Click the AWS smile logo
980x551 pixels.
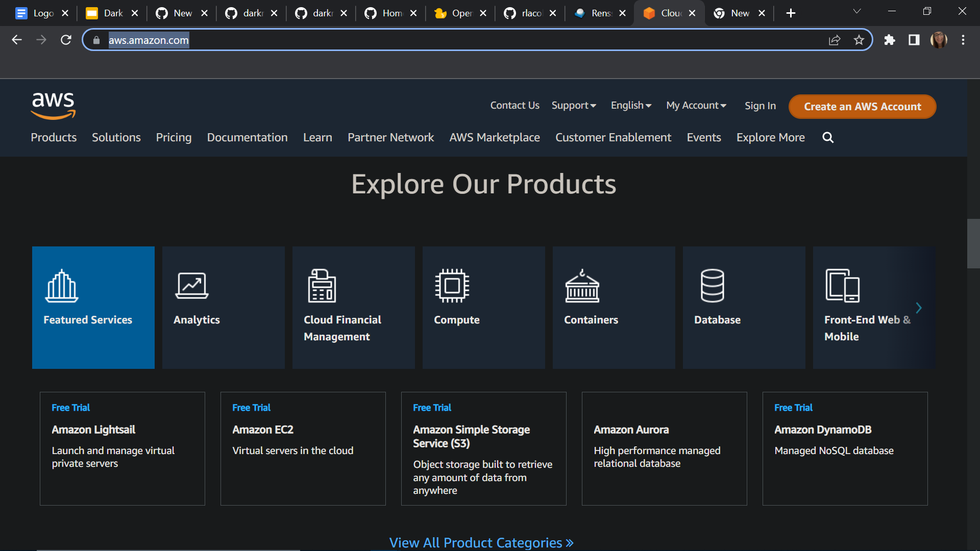coord(53,106)
